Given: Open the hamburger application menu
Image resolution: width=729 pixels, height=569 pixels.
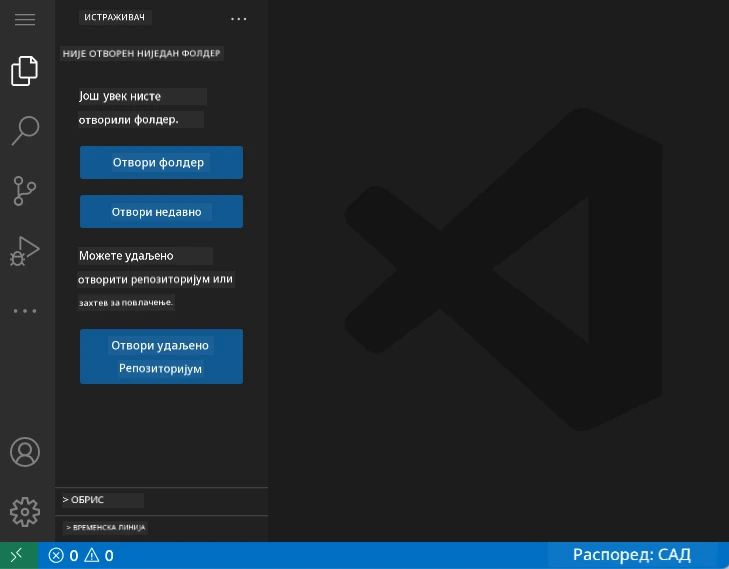Looking at the screenshot, I should tap(25, 19).
